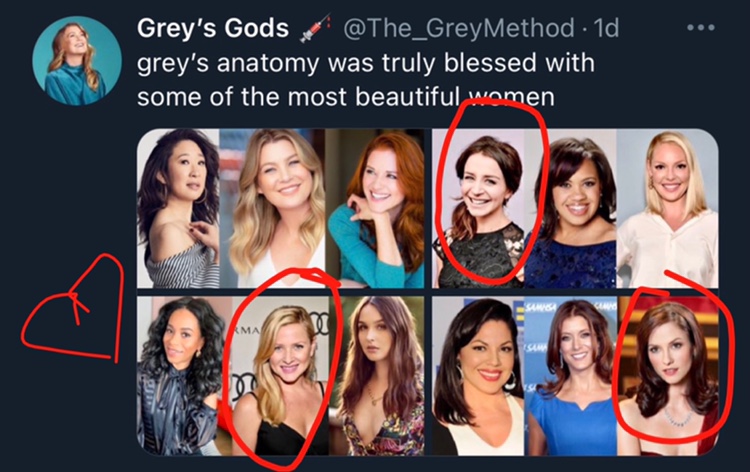Click the tweet text about grey's anatomy
Image resolution: width=750 pixels, height=472 pixels.
click(x=365, y=80)
